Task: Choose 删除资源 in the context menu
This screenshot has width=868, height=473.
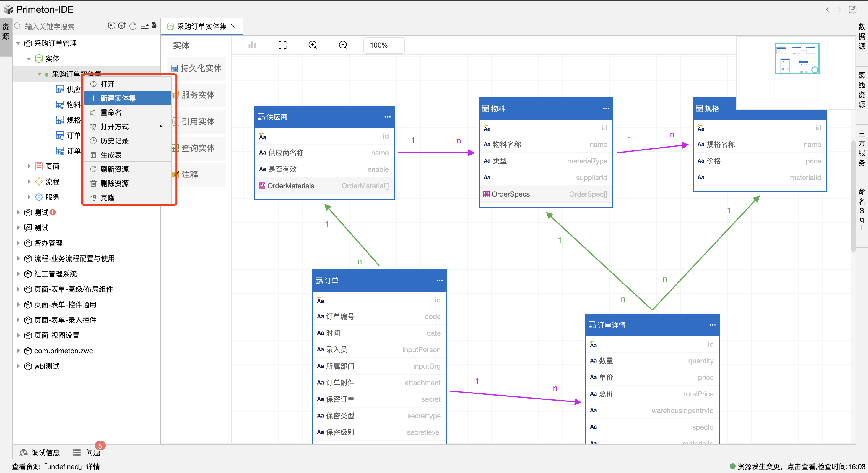Action: 114,183
